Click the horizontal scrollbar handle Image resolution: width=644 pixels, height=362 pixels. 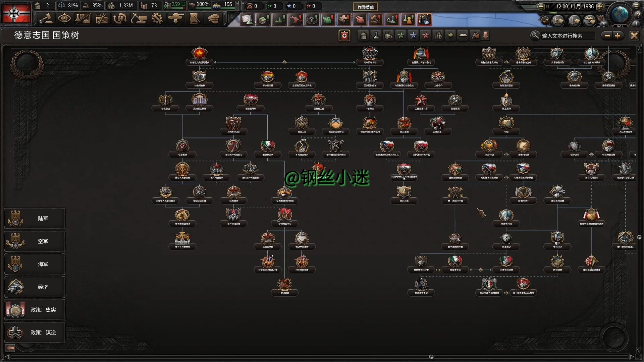pos(431,357)
